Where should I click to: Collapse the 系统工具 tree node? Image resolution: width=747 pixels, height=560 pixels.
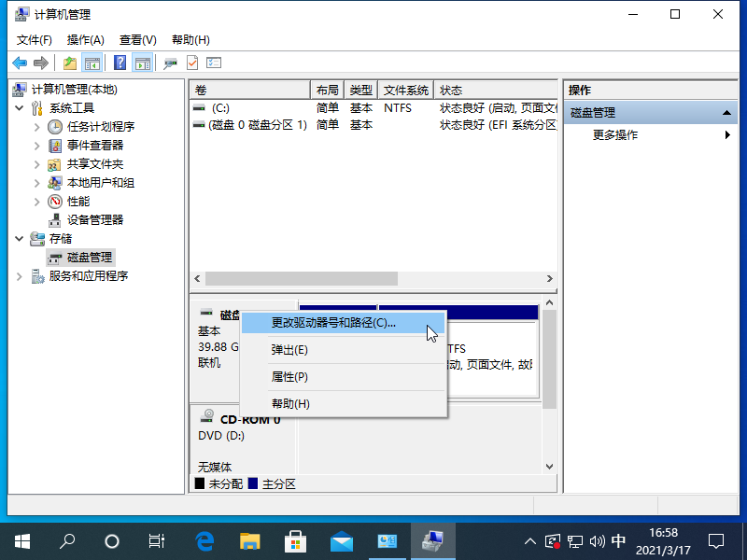pos(21,107)
